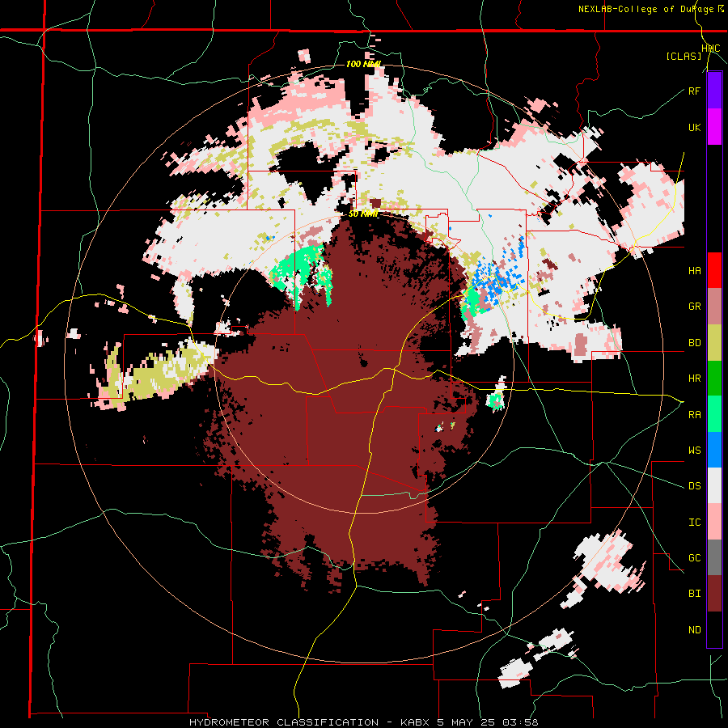Click the 'IC' legend label
Image resolution: width=728 pixels, height=728 pixels.
(694, 523)
